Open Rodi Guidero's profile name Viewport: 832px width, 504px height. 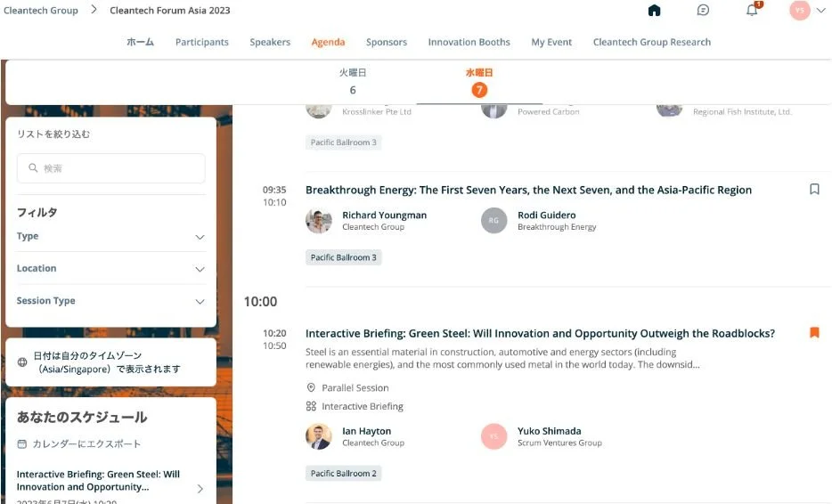547,215
